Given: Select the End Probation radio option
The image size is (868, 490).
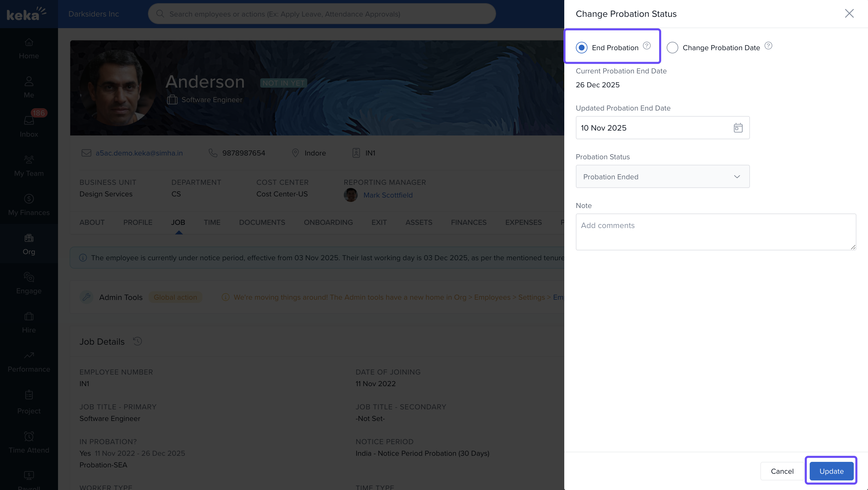Looking at the screenshot, I should (x=582, y=48).
